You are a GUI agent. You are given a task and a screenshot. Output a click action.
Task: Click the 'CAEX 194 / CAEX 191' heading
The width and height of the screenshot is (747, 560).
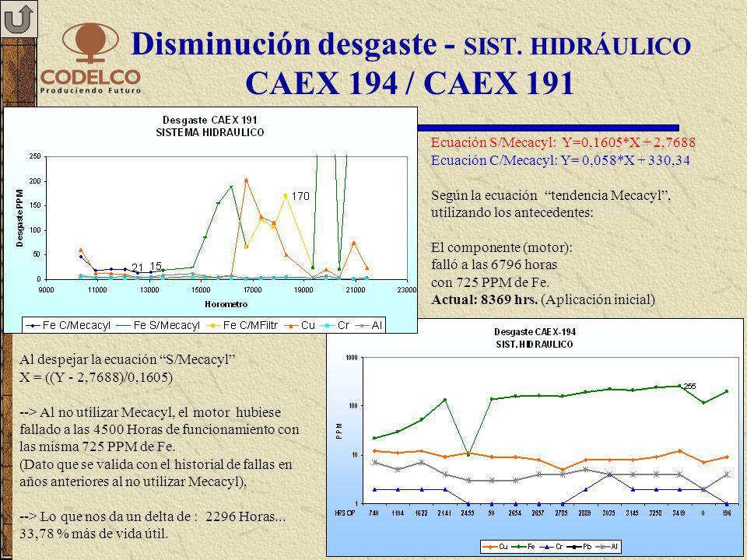409,82
